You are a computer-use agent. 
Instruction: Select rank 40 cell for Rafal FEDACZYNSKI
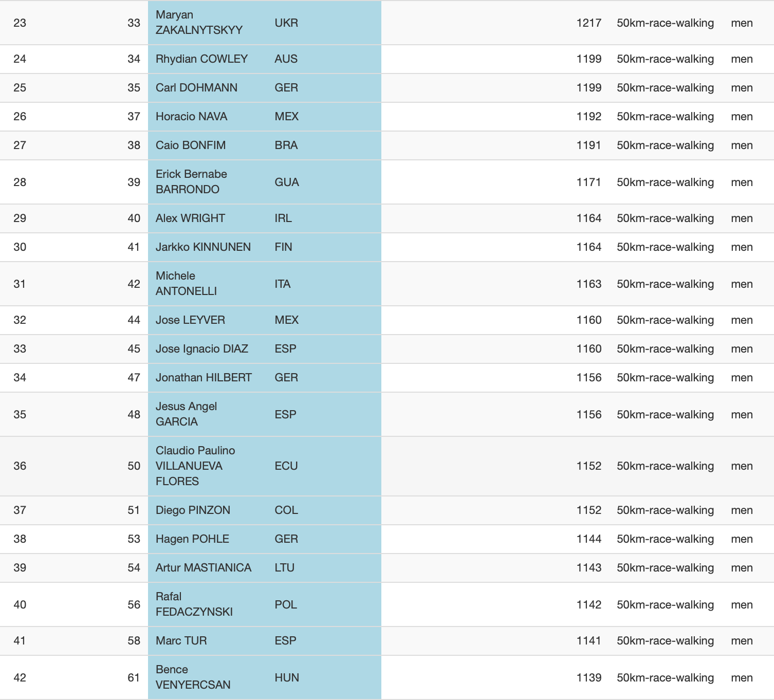(20, 605)
